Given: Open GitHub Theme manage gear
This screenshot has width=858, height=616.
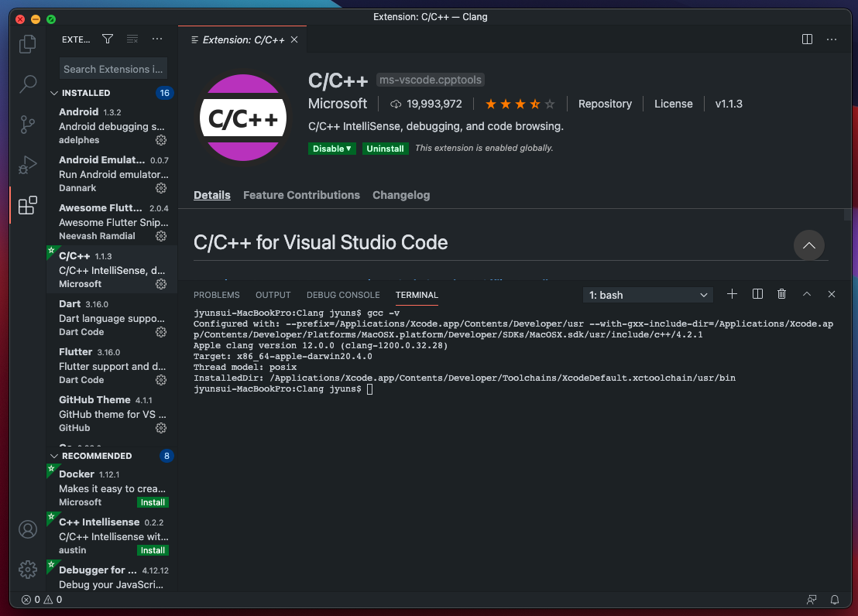Looking at the screenshot, I should tap(161, 428).
